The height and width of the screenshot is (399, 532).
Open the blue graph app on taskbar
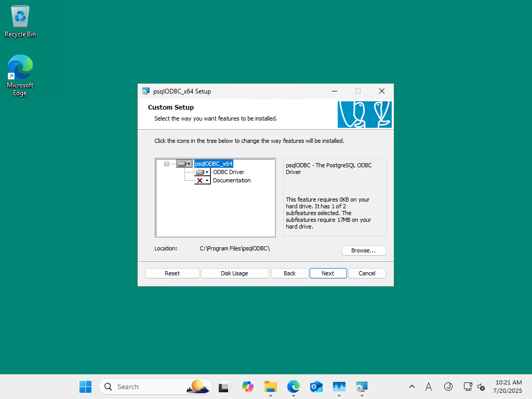[339, 387]
